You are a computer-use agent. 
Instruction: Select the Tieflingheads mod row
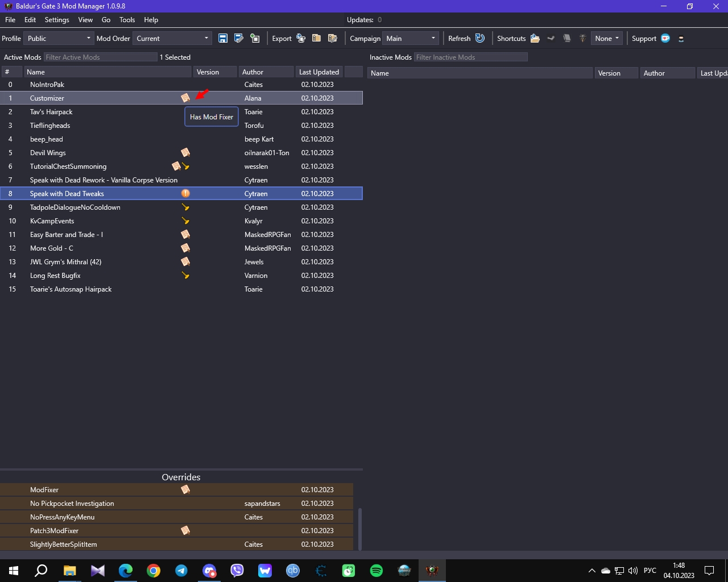[x=181, y=125]
